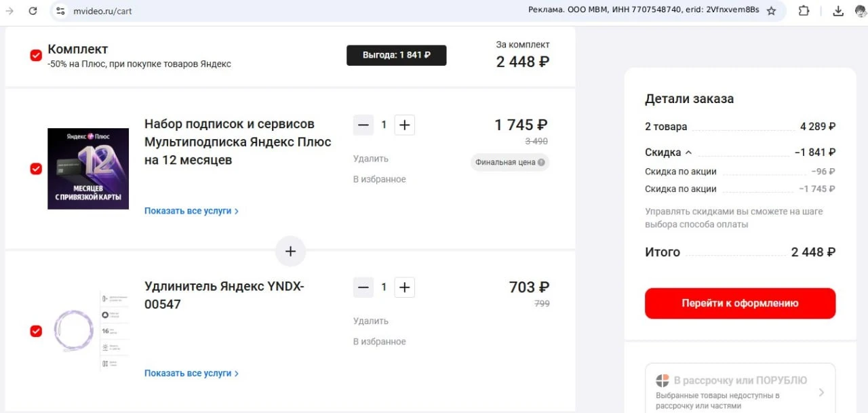This screenshot has height=413, width=868.
Task: Click the info icon on Финальная цена badge
Action: (x=541, y=163)
